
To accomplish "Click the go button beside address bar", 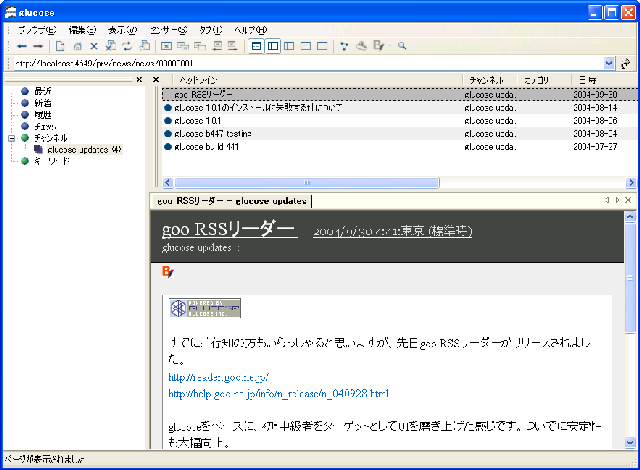I will (x=625, y=64).
